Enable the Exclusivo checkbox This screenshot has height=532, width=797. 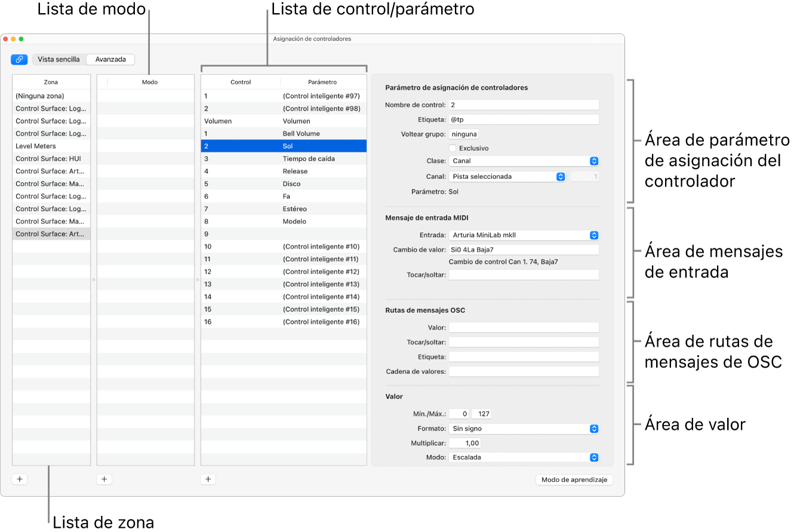click(453, 148)
